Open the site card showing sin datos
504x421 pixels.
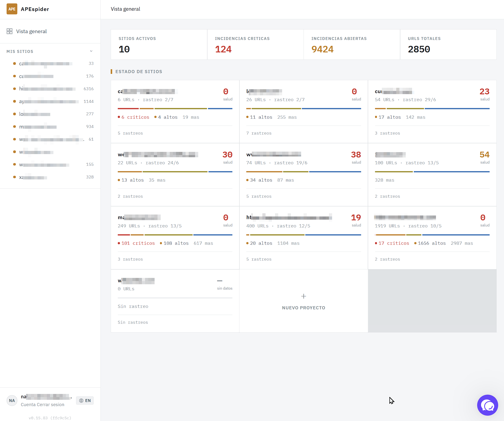[175, 301]
